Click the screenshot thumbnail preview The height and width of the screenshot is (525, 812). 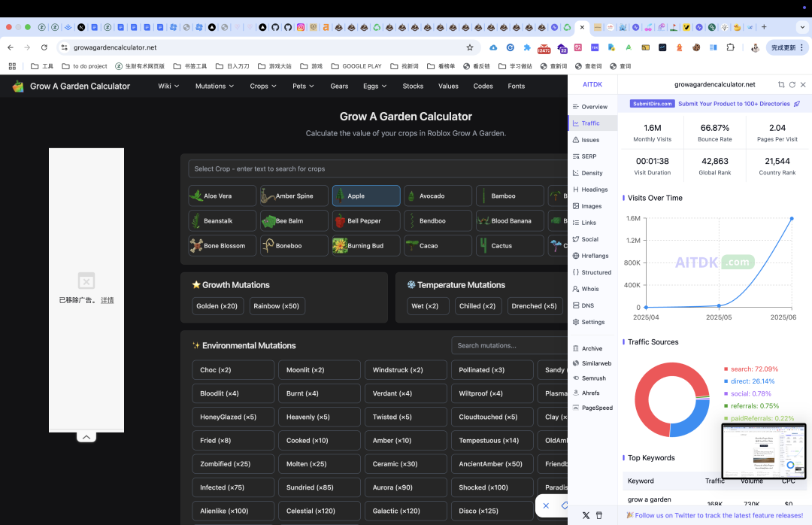pyautogui.click(x=764, y=451)
